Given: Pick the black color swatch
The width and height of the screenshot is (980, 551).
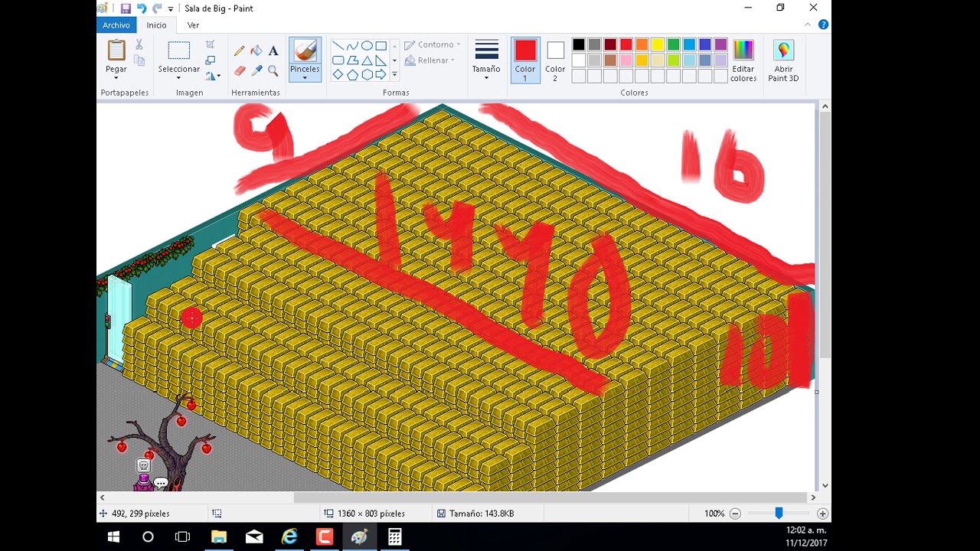Looking at the screenshot, I should (x=579, y=44).
